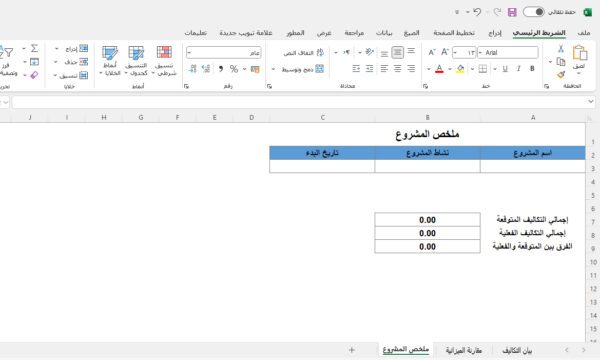Click Delete cells button حذف
The height and width of the screenshot is (360, 600).
[x=75, y=62]
